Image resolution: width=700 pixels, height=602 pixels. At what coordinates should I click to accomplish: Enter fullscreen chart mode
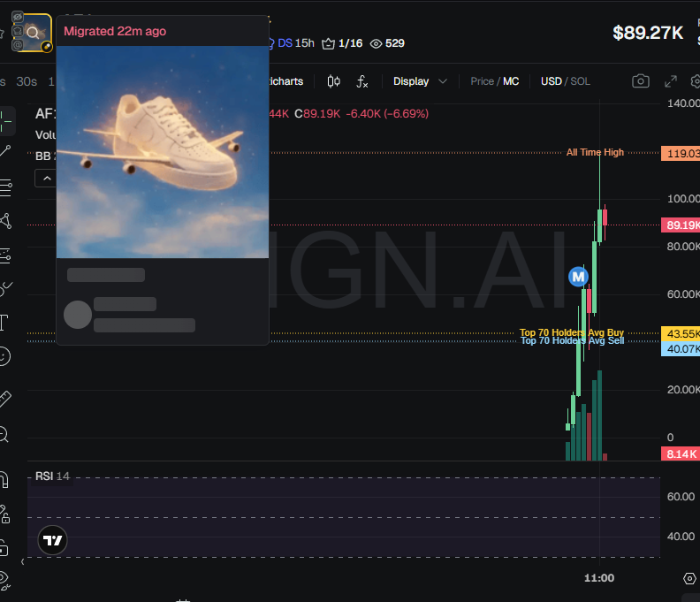tap(671, 81)
